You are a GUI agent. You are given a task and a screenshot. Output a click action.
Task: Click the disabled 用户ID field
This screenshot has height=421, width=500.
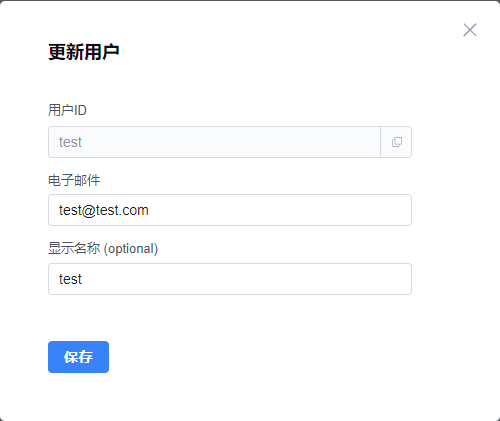(x=214, y=142)
